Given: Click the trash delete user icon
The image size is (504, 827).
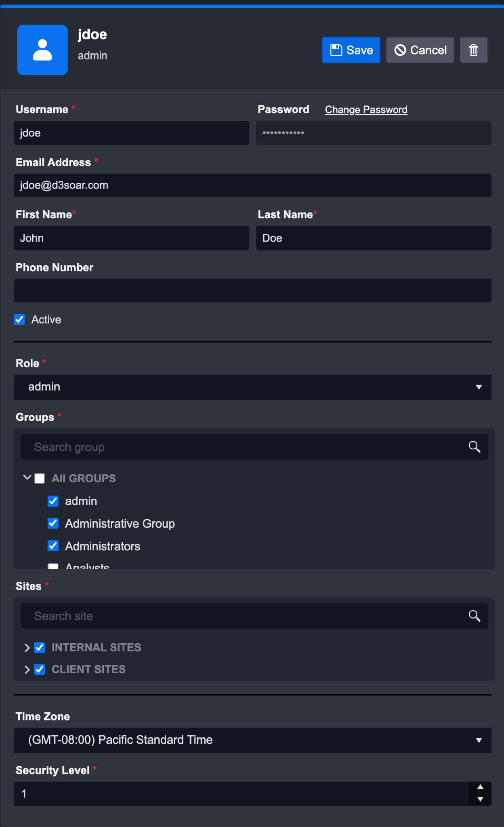Looking at the screenshot, I should tap(473, 50).
